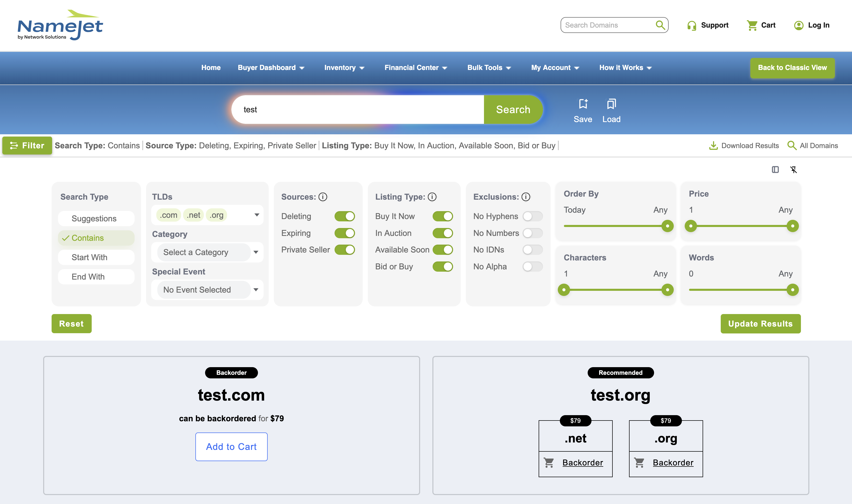Click the All Domains magnifier icon
The width and height of the screenshot is (852, 504).
pos(792,145)
